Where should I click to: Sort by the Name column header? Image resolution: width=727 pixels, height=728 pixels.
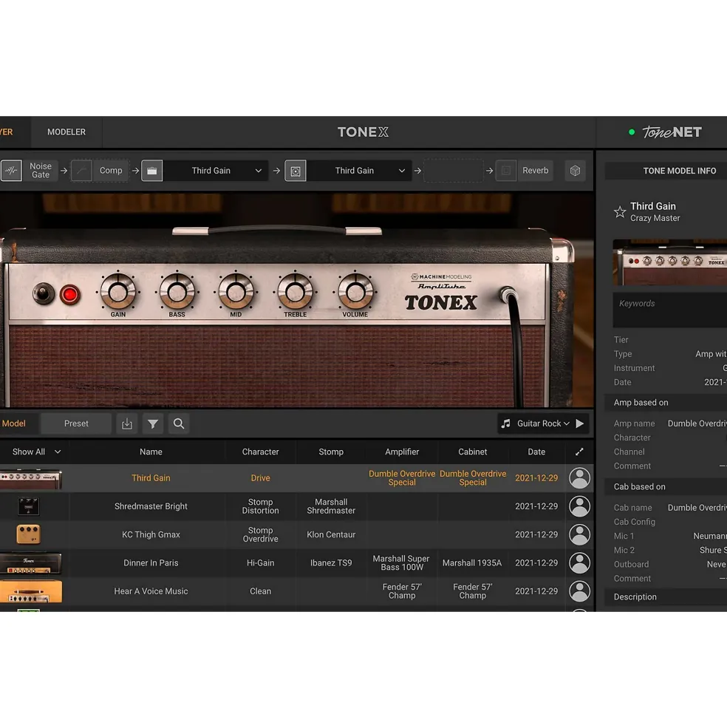click(x=151, y=452)
